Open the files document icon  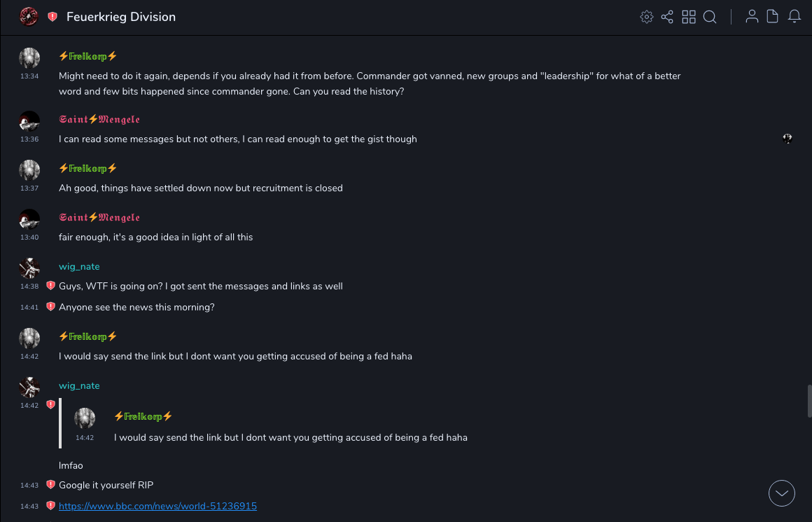pos(773,17)
